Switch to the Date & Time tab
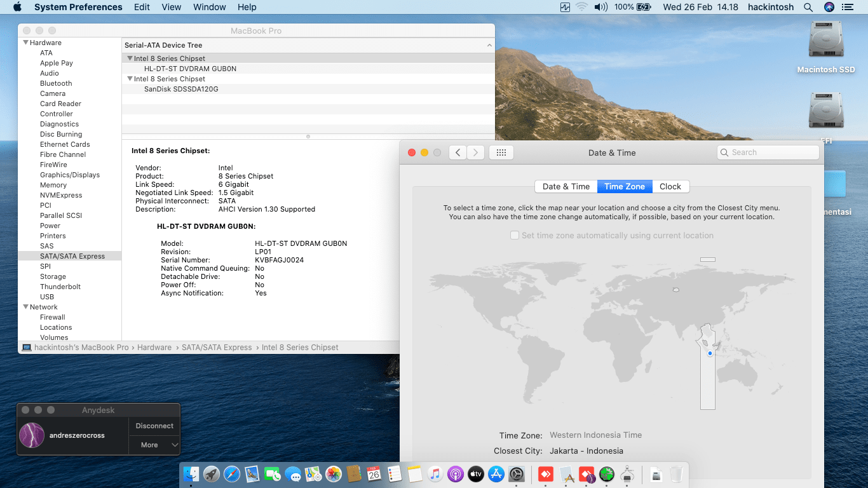Viewport: 868px width, 488px height. click(x=566, y=186)
